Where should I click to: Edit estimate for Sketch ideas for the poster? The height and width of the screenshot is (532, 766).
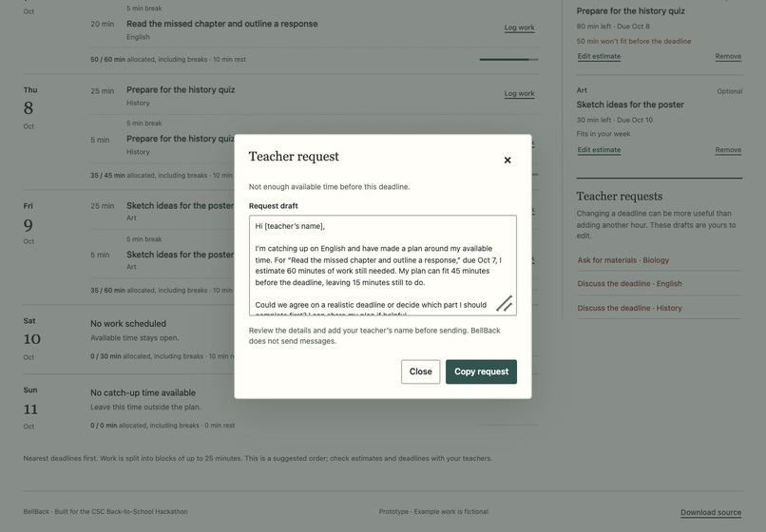point(599,150)
